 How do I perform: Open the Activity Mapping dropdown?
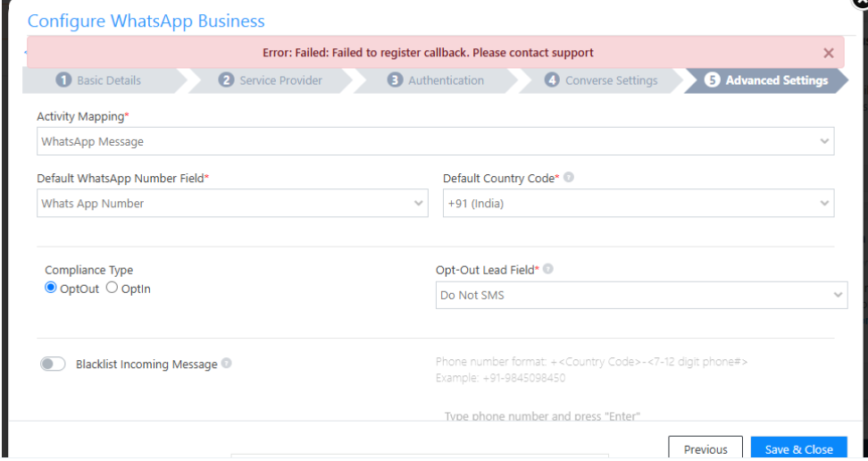[x=436, y=141]
